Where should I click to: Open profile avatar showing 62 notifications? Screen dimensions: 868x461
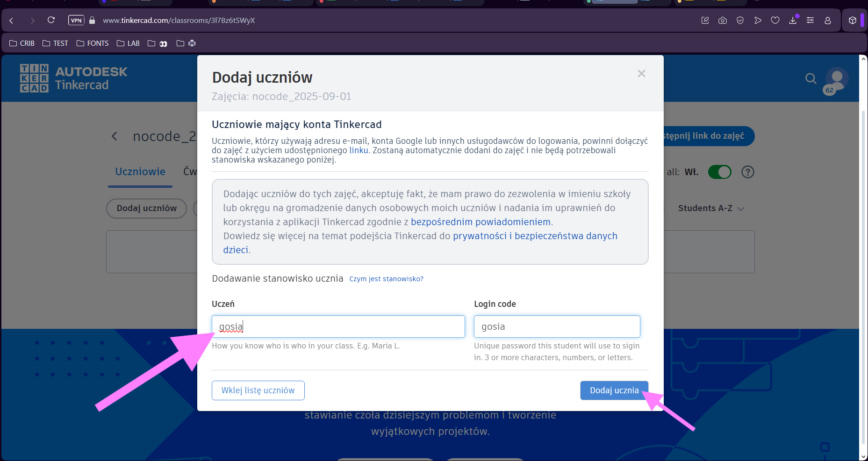tap(836, 78)
